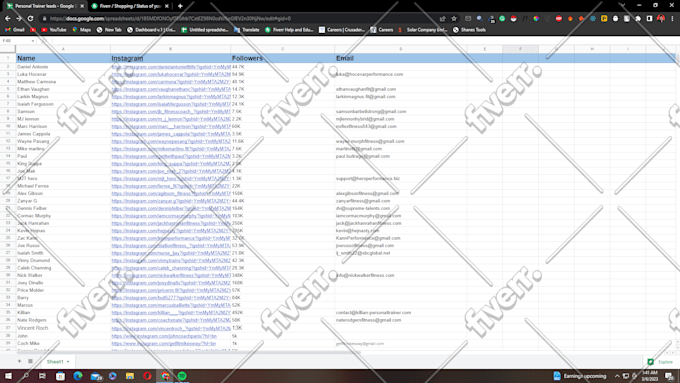Image resolution: width=680 pixels, height=383 pixels.
Task: Select the cell with Nate Rodgers
Action: (x=63, y=320)
